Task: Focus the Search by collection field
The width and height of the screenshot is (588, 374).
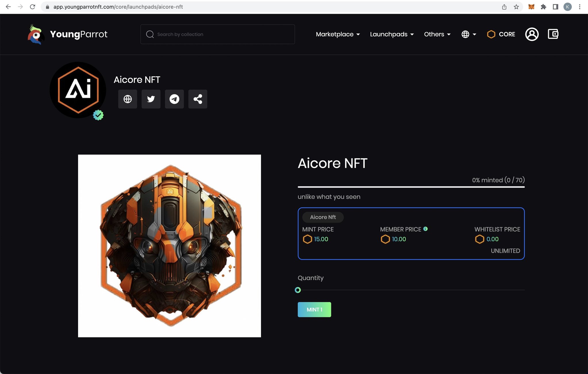Action: (218, 34)
